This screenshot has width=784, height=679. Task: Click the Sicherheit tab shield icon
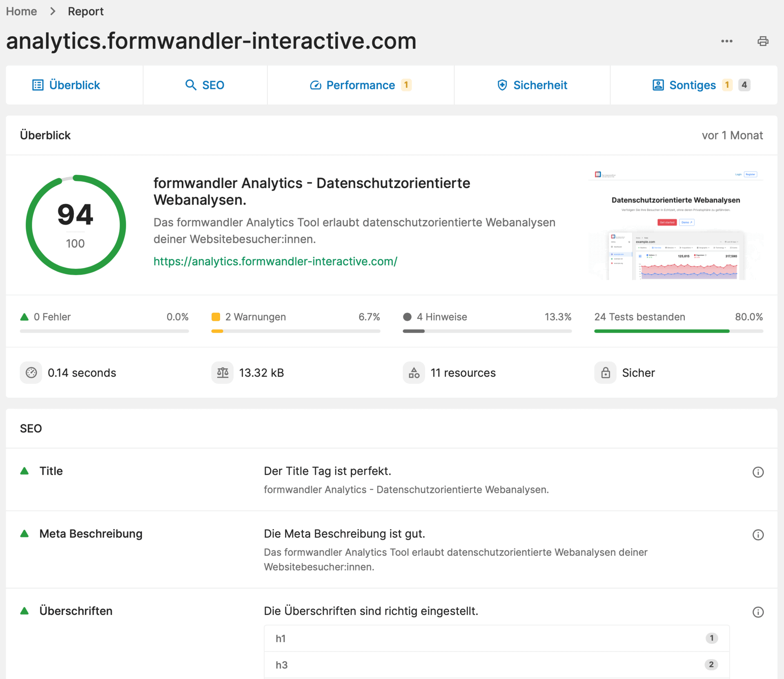[502, 85]
